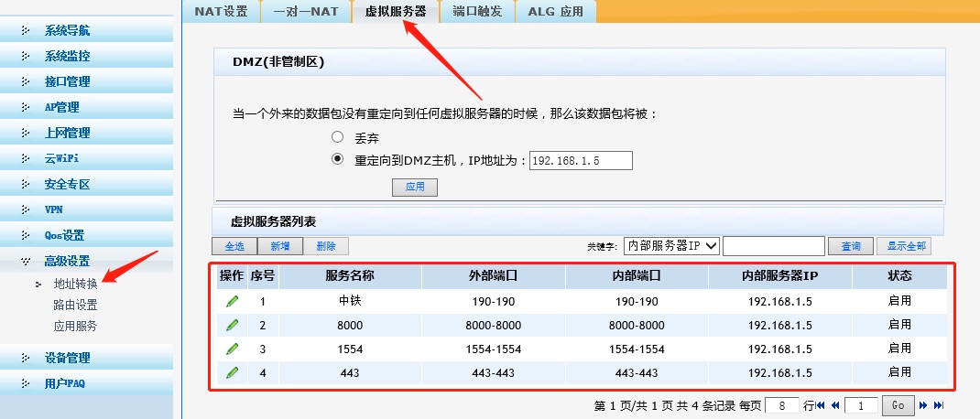The image size is (980, 419).
Task: Expand 设备管理 menu section
Action: tap(86, 358)
